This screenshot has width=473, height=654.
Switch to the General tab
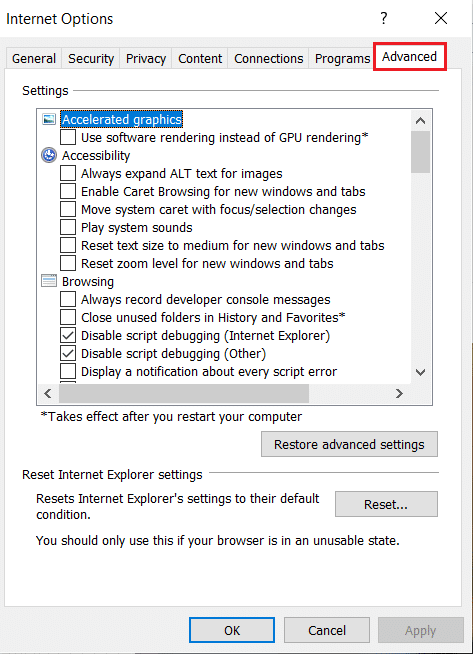(34, 58)
